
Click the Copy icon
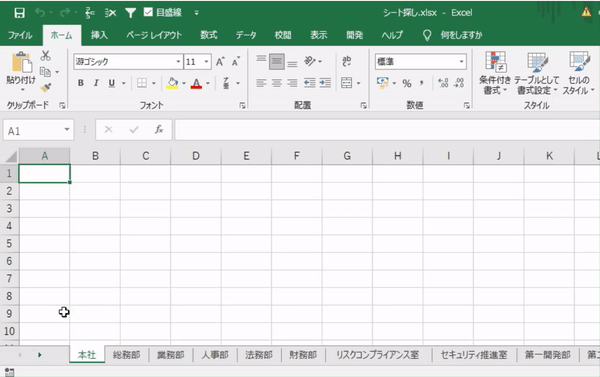tap(45, 72)
